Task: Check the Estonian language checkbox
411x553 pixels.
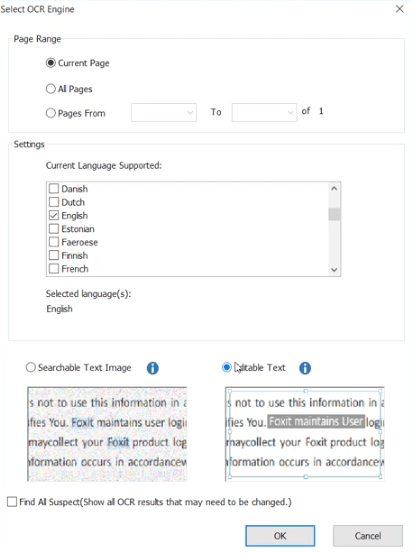Action: point(54,229)
